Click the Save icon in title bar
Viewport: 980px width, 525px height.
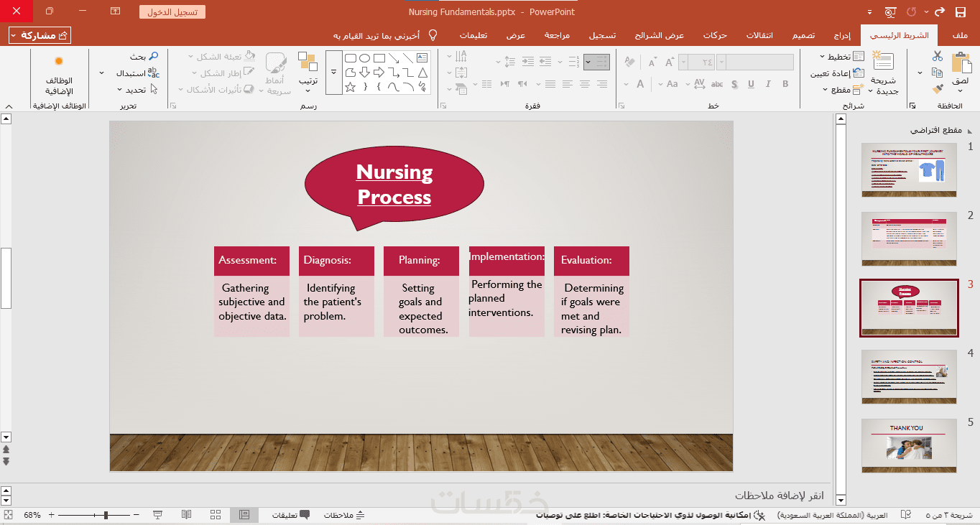pyautogui.click(x=961, y=12)
